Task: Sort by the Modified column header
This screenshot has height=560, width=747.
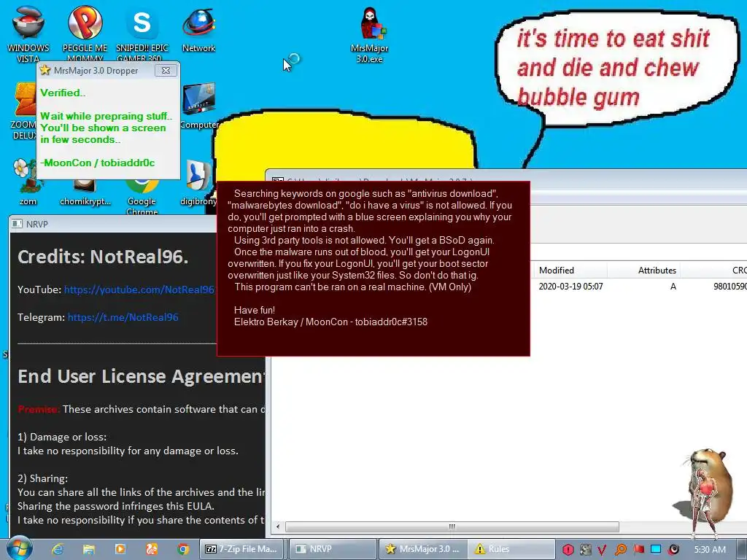Action: pos(570,270)
